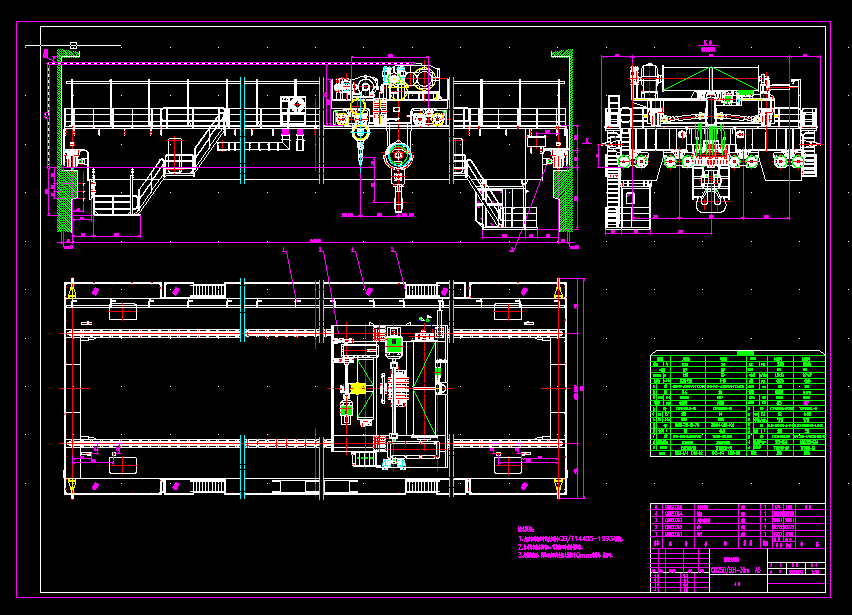Click the yellow filled block in plan view trolley
This screenshot has height=615, width=852.
[x=358, y=388]
